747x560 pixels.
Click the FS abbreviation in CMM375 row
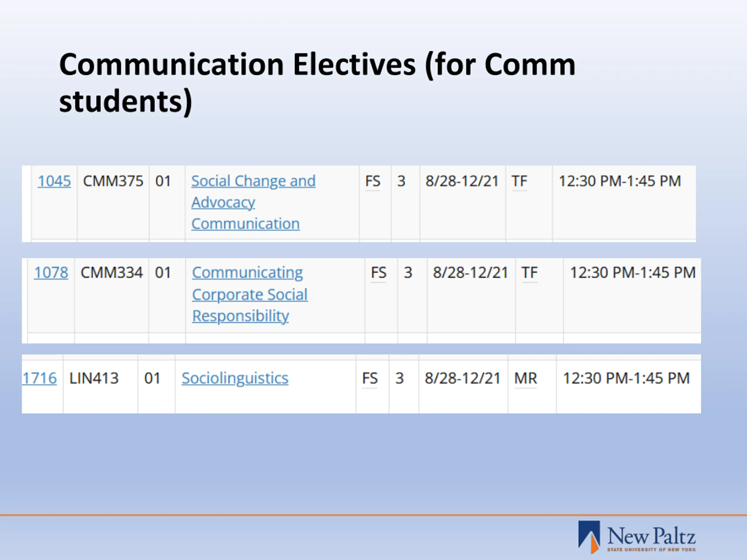click(373, 182)
